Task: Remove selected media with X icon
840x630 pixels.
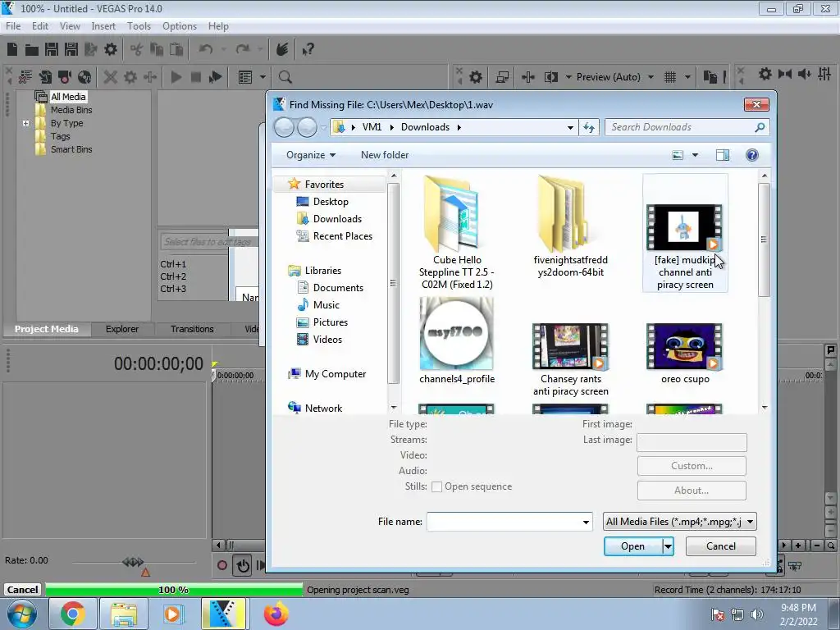Action: point(111,77)
